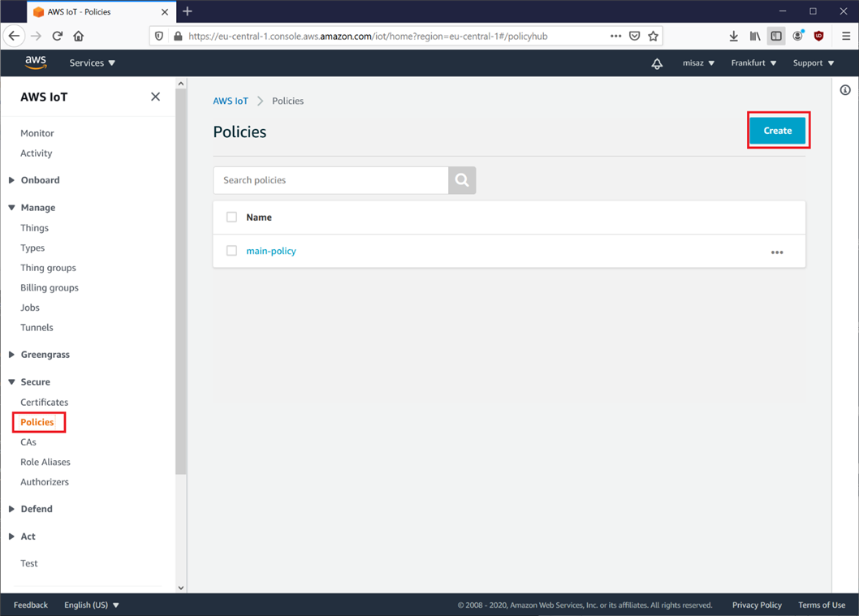Expand the Onboard section
This screenshot has height=616, width=859.
(35, 180)
